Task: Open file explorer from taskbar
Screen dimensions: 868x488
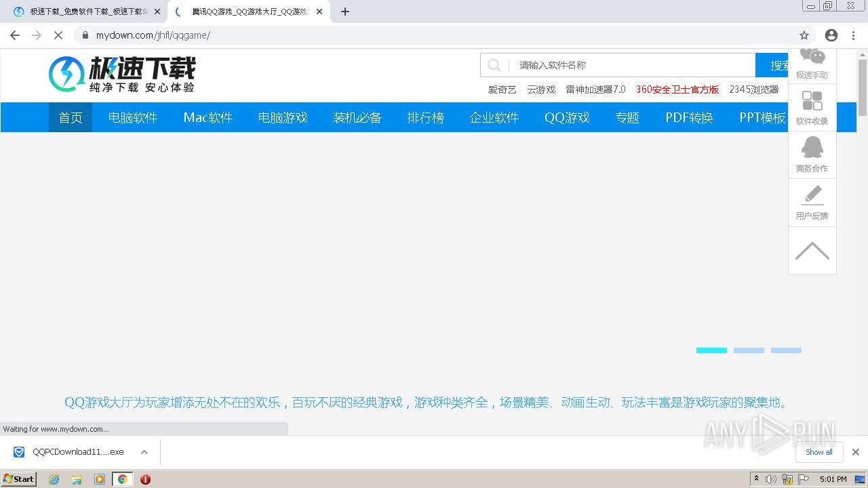Action: pos(77,479)
